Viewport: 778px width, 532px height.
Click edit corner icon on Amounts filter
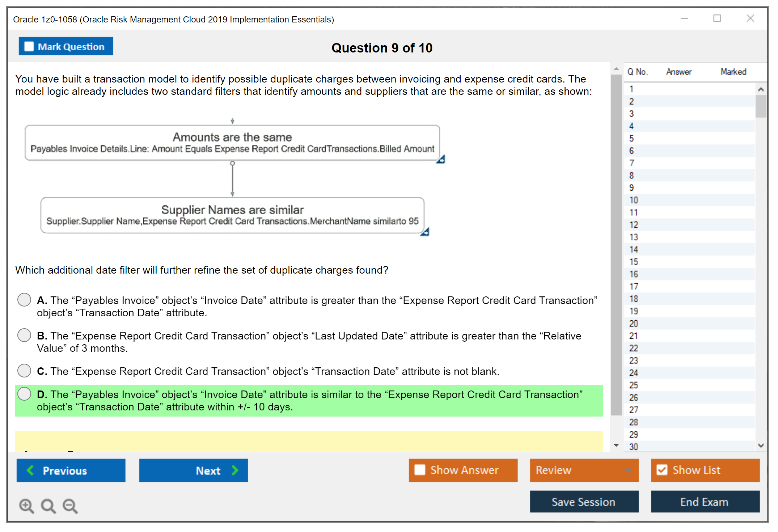441,160
